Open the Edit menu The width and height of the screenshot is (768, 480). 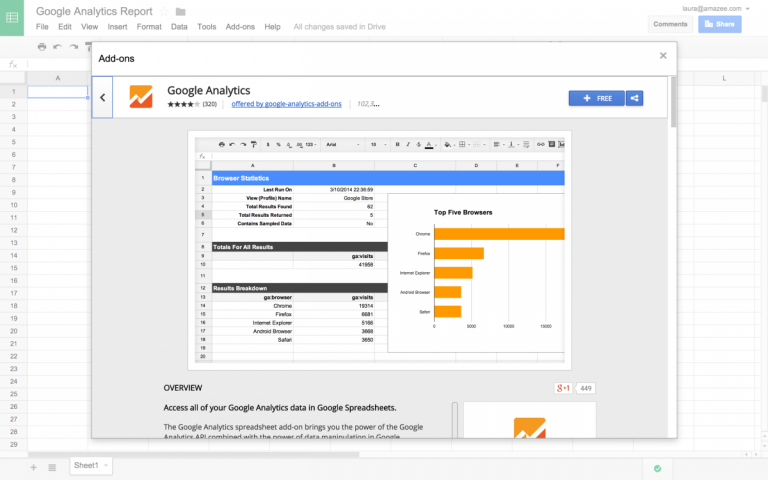(65, 27)
